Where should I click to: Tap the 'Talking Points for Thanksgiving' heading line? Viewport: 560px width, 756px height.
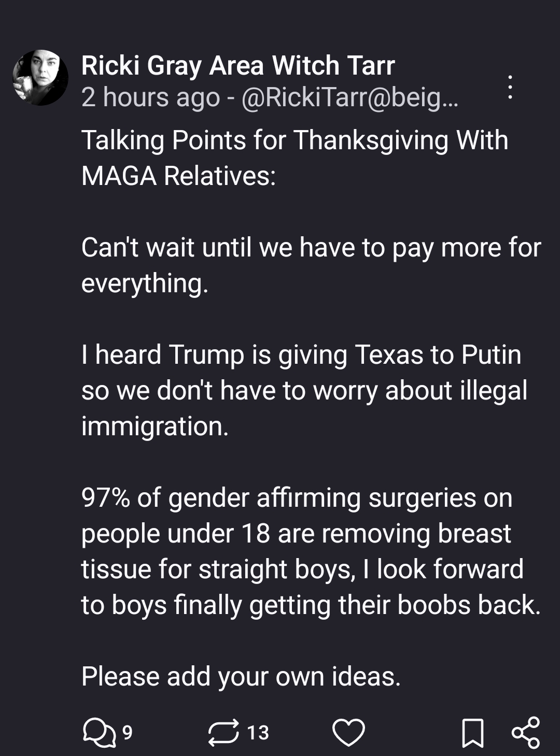[295, 140]
